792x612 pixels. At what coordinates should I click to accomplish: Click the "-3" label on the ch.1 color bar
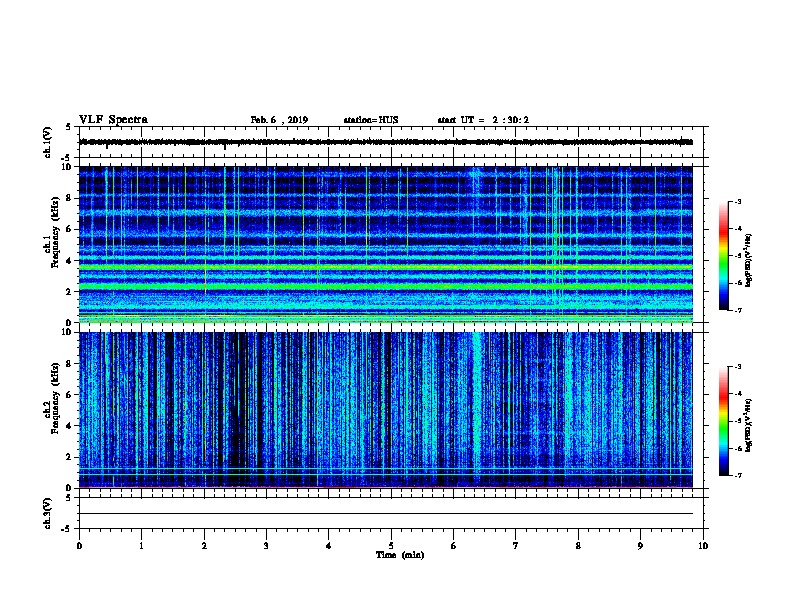click(737, 202)
